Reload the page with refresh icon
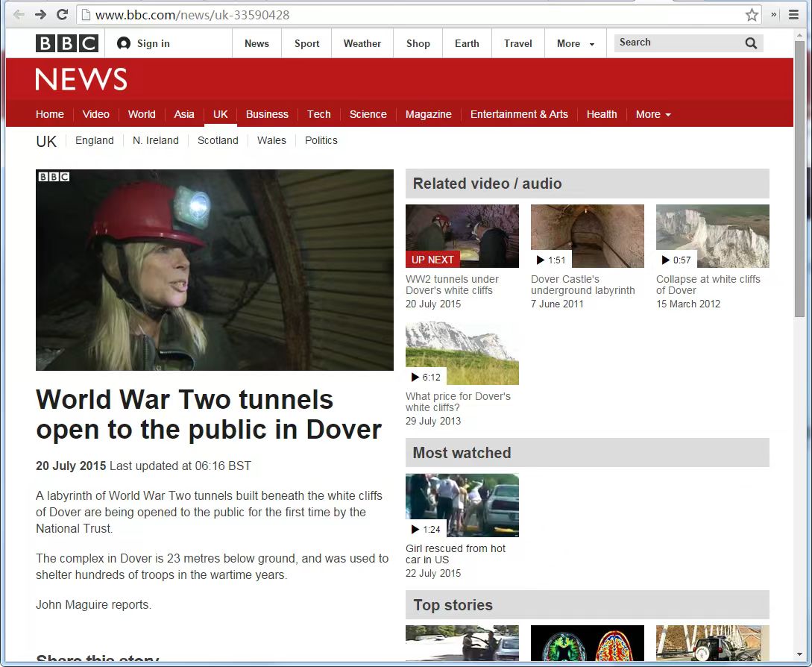The image size is (812, 667). [x=63, y=15]
